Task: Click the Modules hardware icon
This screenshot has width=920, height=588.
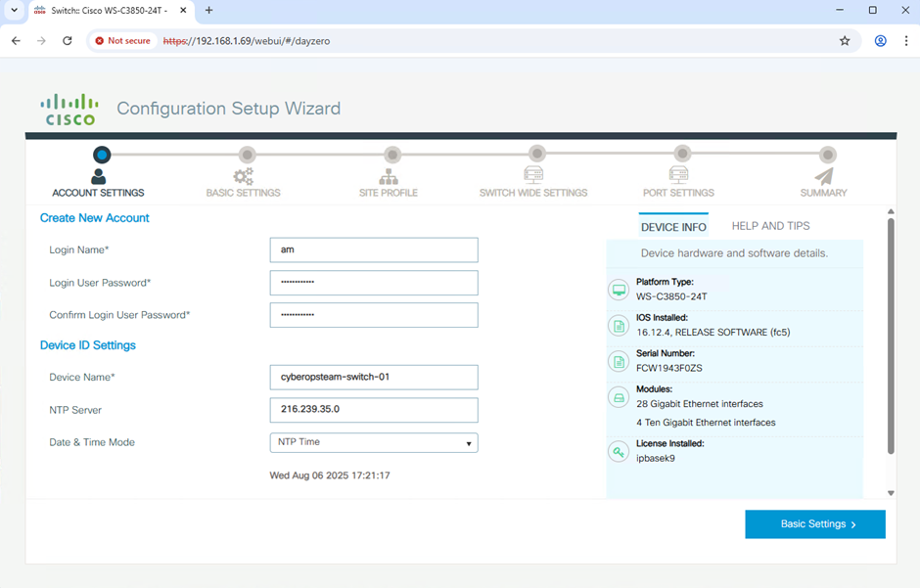Action: [619, 397]
